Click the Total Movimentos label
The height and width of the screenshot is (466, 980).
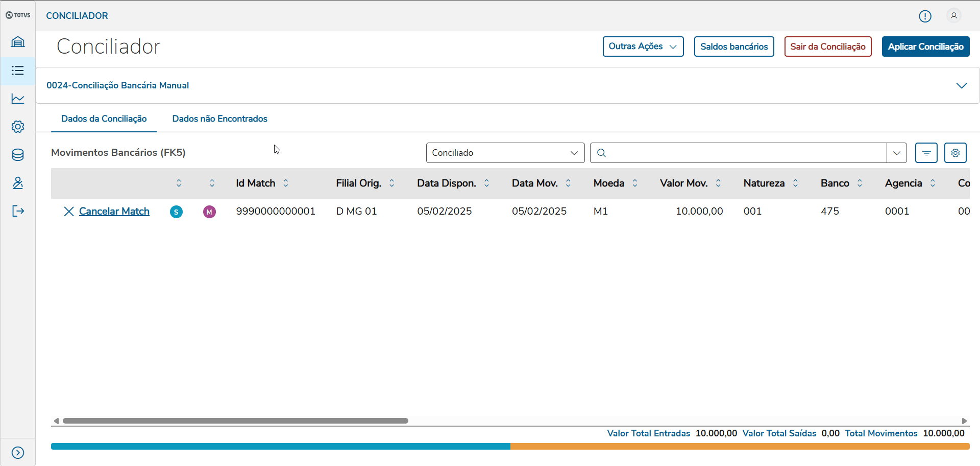pos(881,433)
